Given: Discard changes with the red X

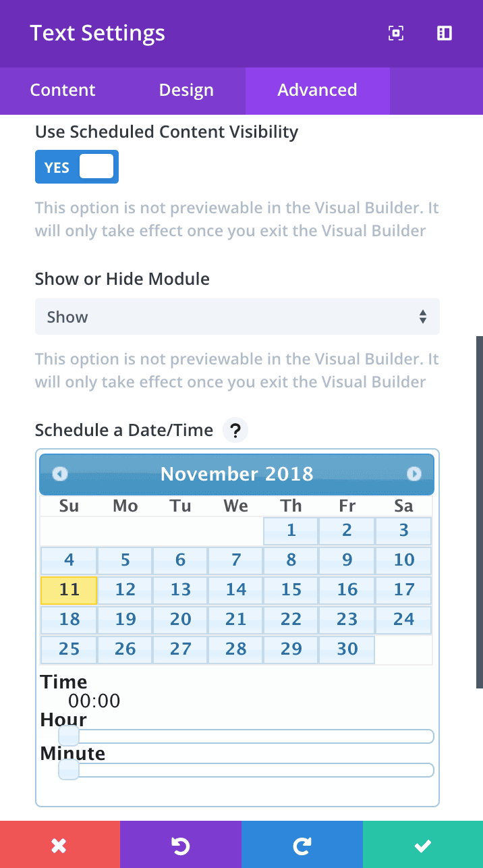Looking at the screenshot, I should (x=60, y=844).
